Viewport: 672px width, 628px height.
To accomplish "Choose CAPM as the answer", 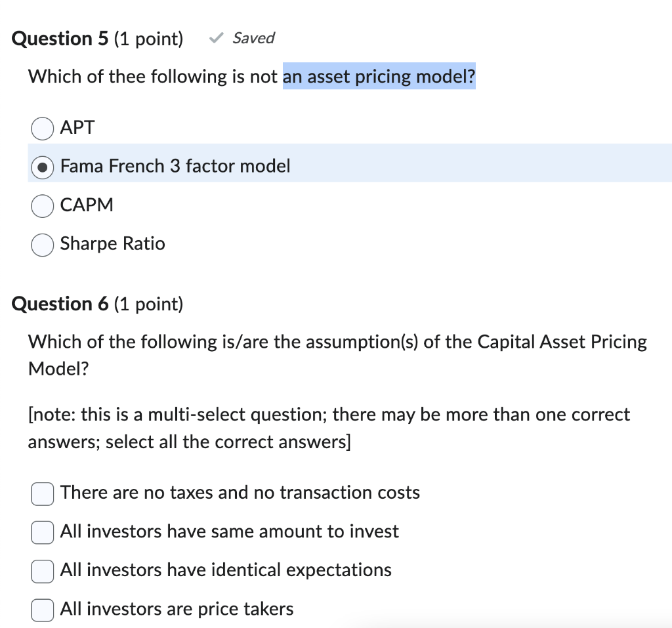I will click(42, 206).
